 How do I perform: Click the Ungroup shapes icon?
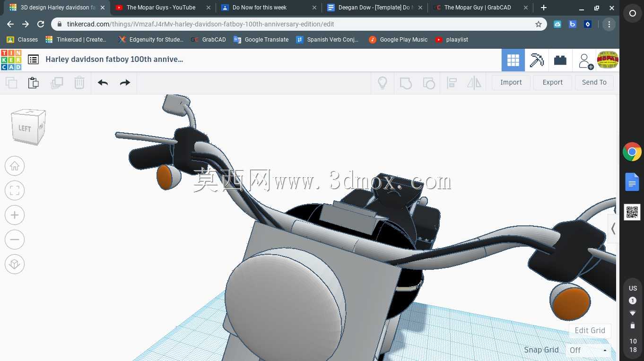428,83
